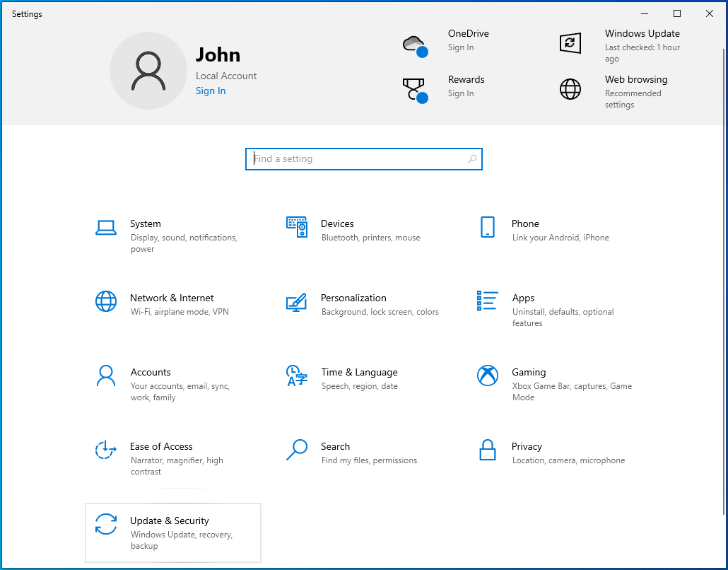
Task: Open the Accounts settings category
Action: (x=151, y=373)
